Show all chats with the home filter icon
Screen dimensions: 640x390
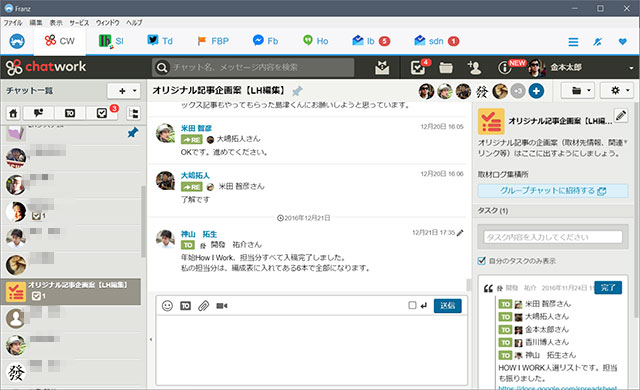click(x=13, y=113)
